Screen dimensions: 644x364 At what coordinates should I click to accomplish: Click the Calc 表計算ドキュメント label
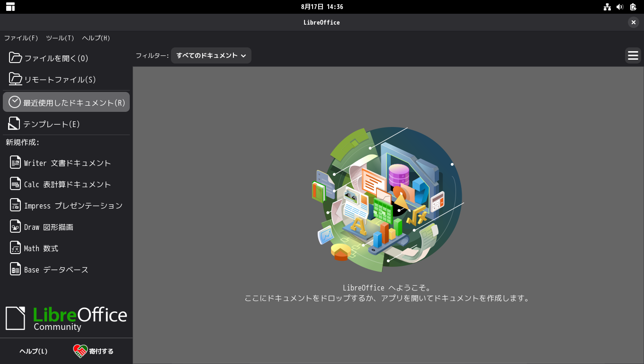click(67, 184)
